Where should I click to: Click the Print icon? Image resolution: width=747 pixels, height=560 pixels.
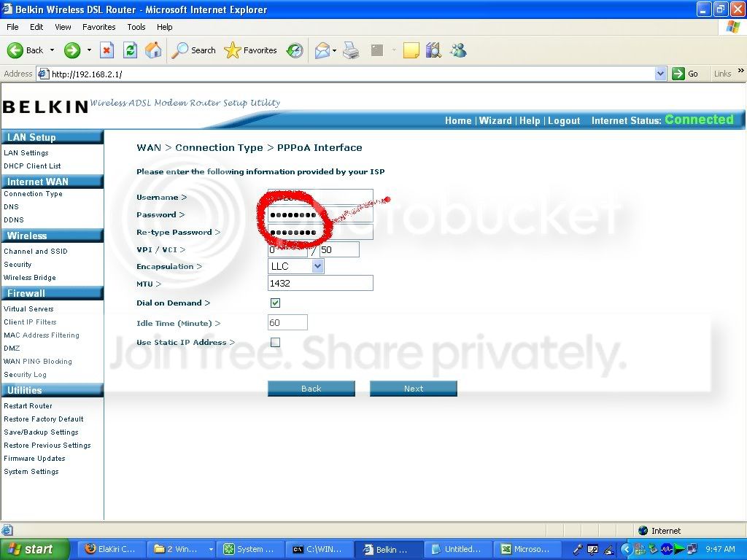[x=351, y=50]
